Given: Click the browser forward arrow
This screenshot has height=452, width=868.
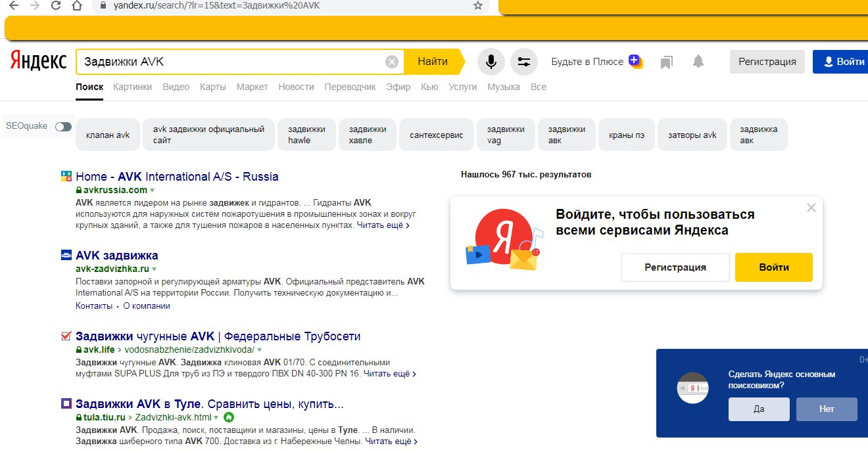Looking at the screenshot, I should [34, 5].
